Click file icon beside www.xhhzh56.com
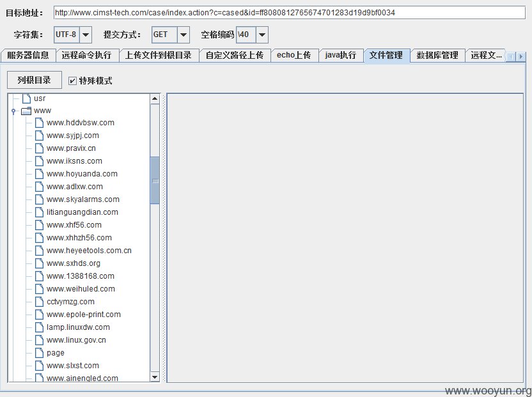Screen dimensions: 532x397 pos(40,238)
